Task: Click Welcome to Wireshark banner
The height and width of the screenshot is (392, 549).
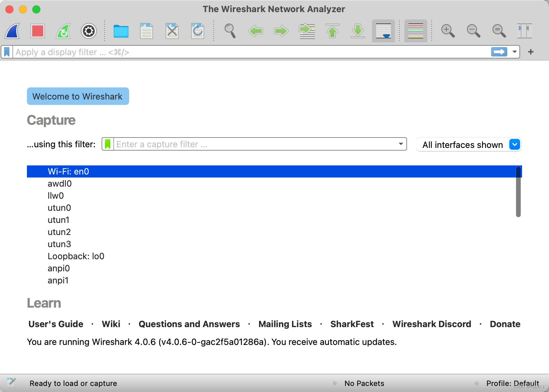Action: point(78,96)
